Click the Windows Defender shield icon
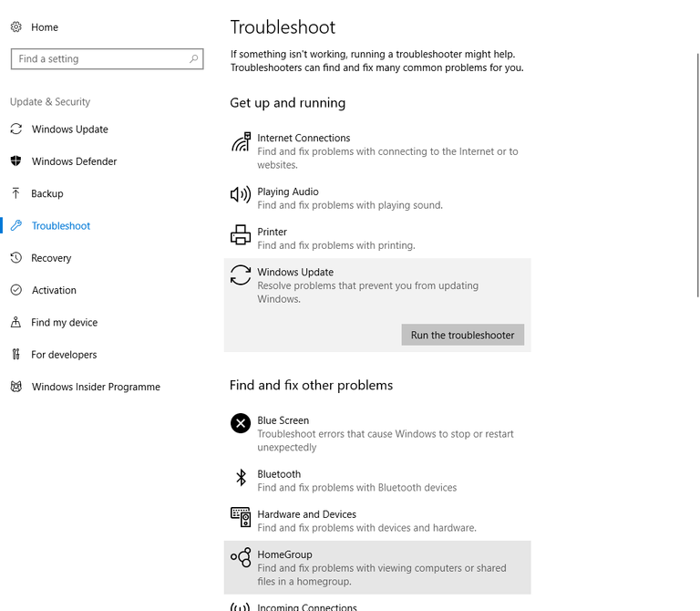This screenshot has height=611, width=700. [x=16, y=161]
